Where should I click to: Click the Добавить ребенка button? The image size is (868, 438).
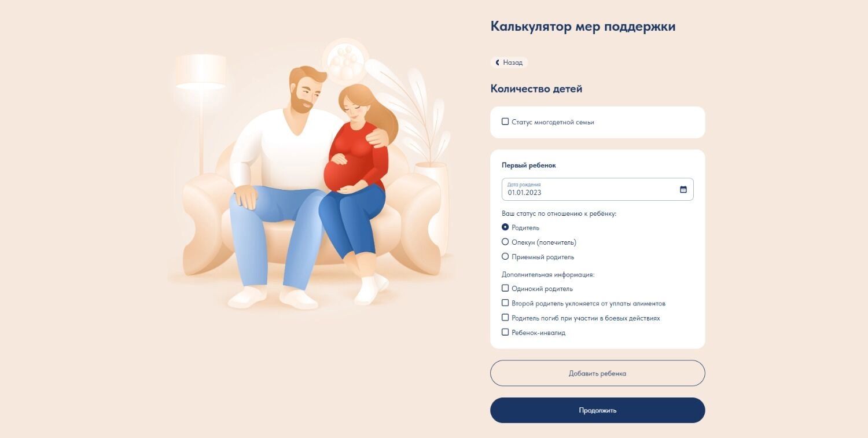pos(597,373)
